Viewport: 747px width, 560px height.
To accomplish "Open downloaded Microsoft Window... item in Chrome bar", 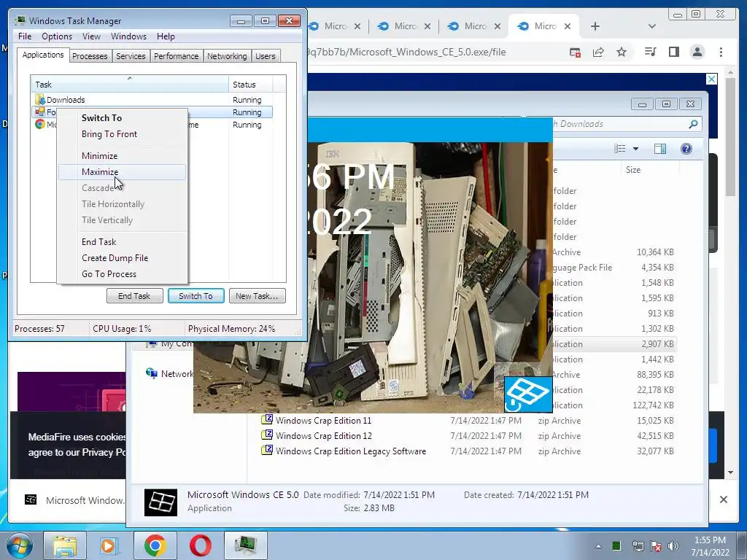I will (74, 500).
